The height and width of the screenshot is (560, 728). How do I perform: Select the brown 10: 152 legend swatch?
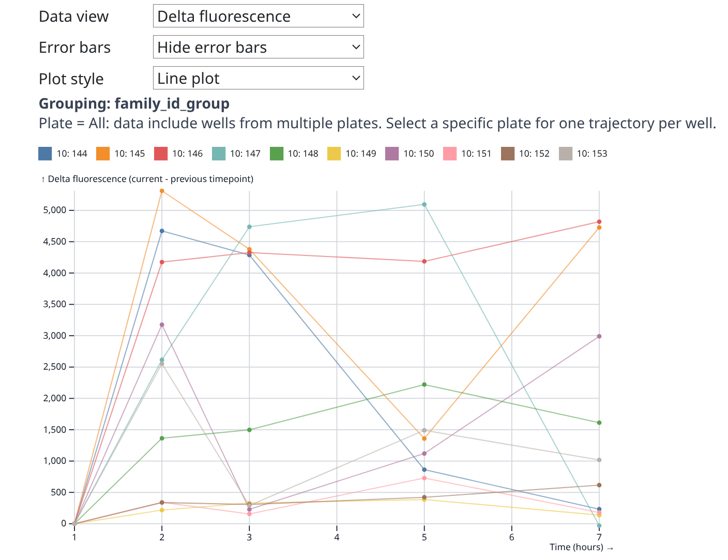(508, 154)
